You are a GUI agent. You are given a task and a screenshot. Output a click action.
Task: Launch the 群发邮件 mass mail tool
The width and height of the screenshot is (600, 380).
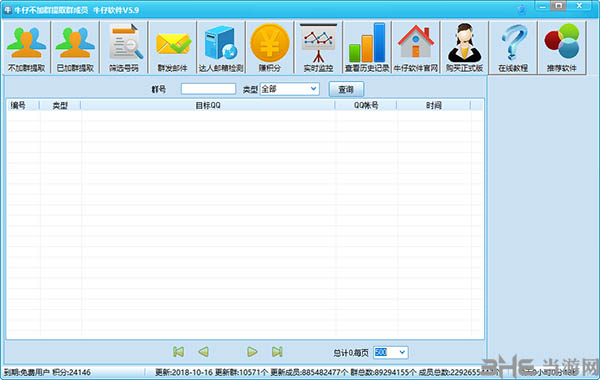click(172, 47)
